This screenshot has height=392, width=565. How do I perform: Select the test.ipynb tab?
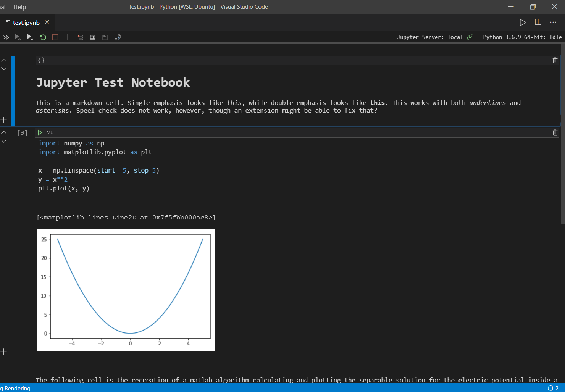[26, 23]
